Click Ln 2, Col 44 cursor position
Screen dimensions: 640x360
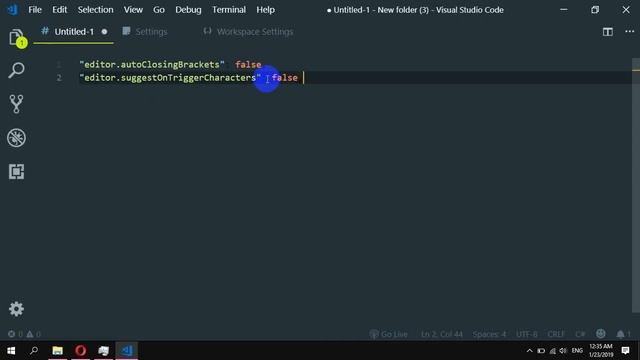442,334
